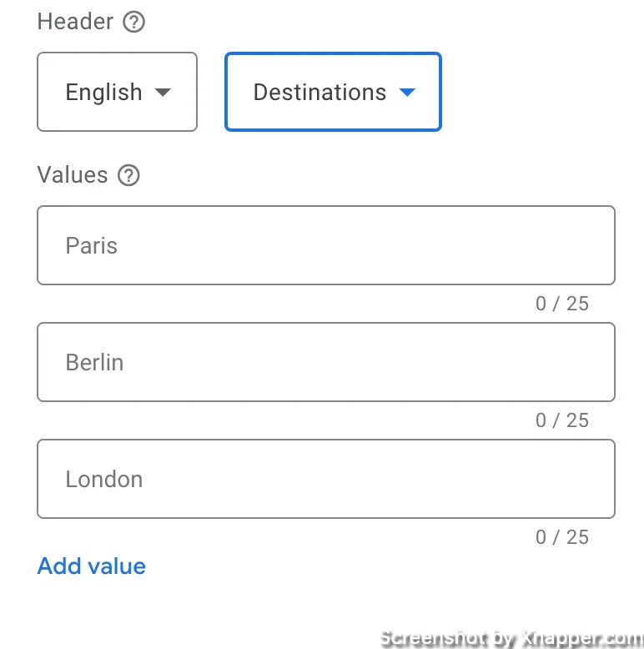Focus the value field with Berlin placeholder
The image size is (644, 649).
click(326, 362)
